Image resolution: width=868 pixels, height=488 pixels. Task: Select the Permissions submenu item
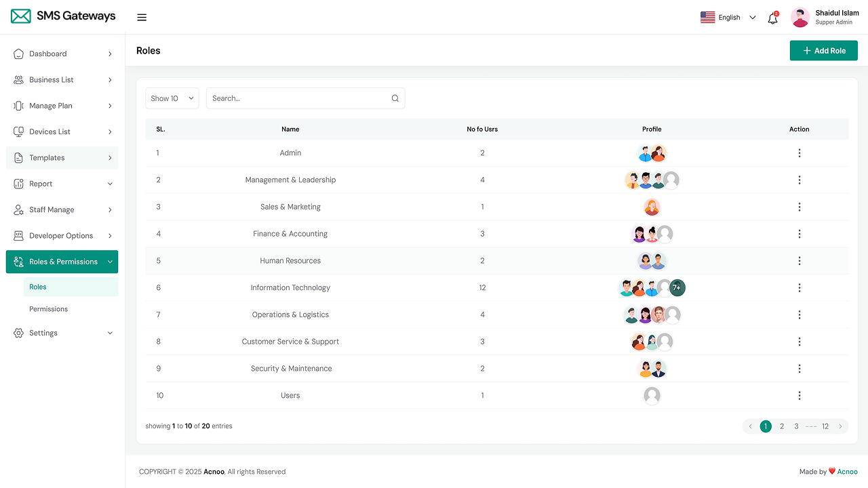pyautogui.click(x=49, y=309)
